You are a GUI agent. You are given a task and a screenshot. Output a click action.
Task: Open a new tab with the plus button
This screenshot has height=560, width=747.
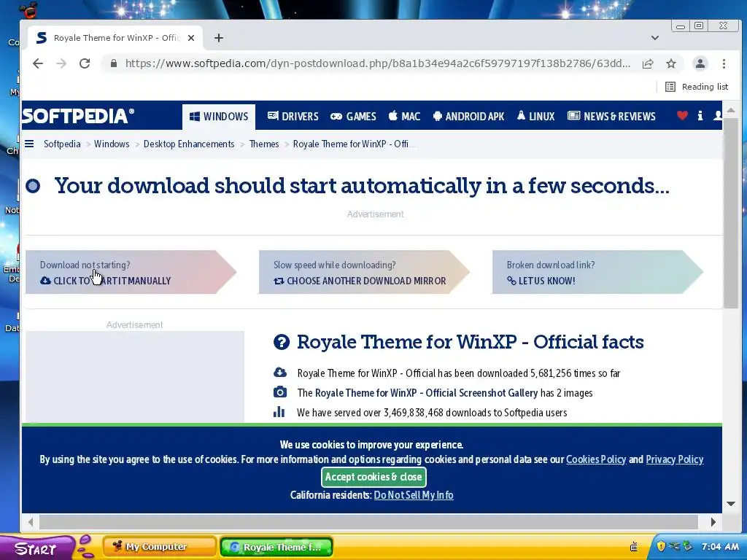pos(219,38)
